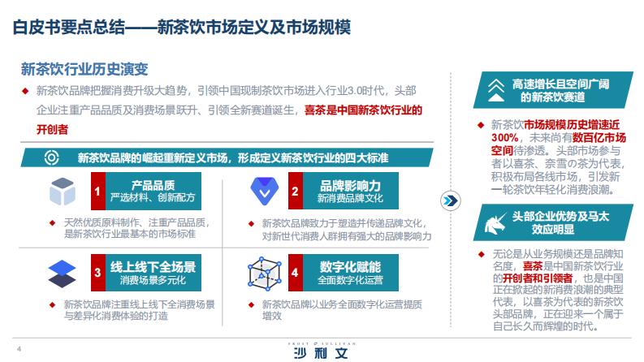This screenshot has height=362, width=644.
Task: Click the upward chevrons icon in 高速增长 banner
Action: point(495,90)
